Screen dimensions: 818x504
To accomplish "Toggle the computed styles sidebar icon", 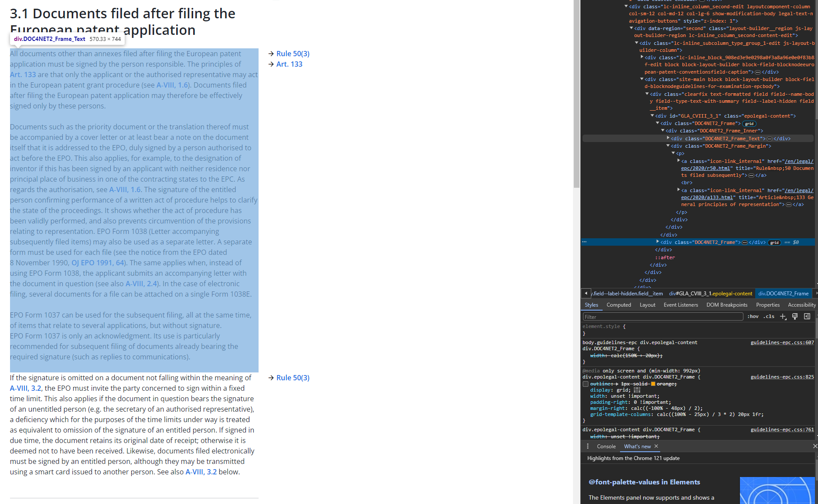I will click(807, 317).
